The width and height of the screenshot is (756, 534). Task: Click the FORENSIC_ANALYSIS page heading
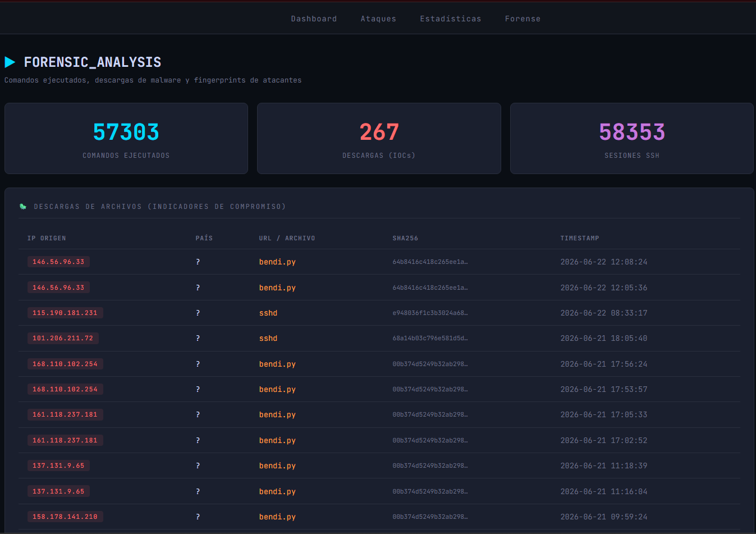93,62
